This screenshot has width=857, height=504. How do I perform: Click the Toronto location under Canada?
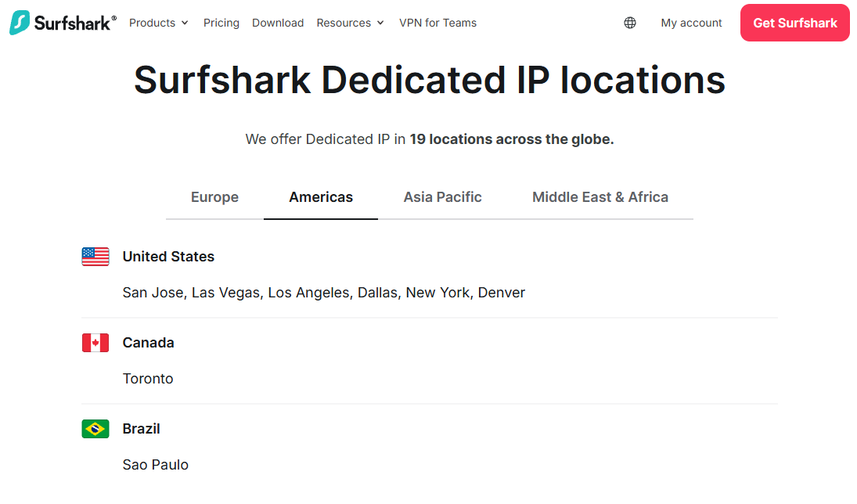(148, 378)
